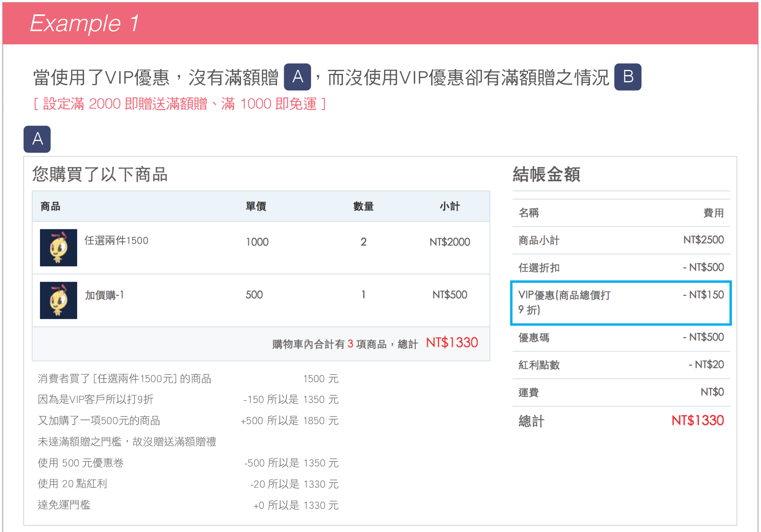Click the standalone A badge above the cart
This screenshot has height=532, width=761.
click(37, 139)
